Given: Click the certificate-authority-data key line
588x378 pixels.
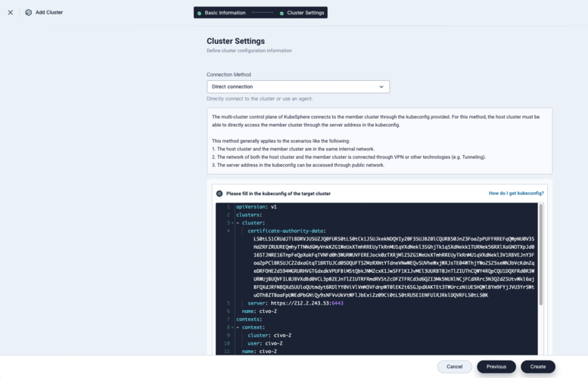Looking at the screenshot, I should 287,231.
